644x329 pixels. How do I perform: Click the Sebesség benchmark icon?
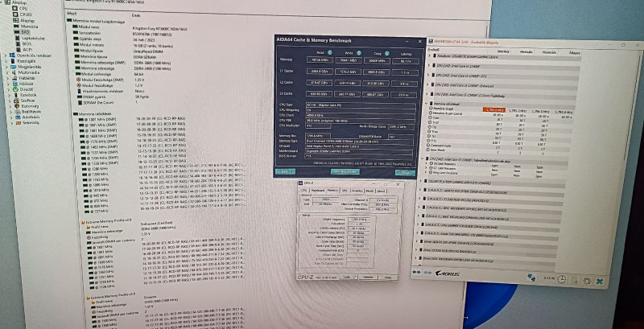(19, 122)
